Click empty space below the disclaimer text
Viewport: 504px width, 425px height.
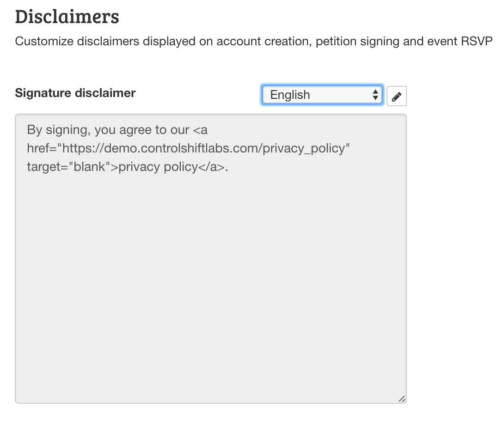tap(211, 283)
